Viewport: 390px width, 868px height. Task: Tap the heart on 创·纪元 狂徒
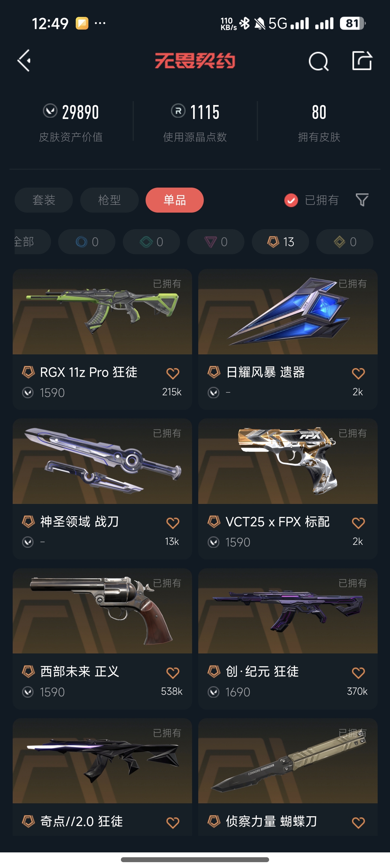pos(358,673)
